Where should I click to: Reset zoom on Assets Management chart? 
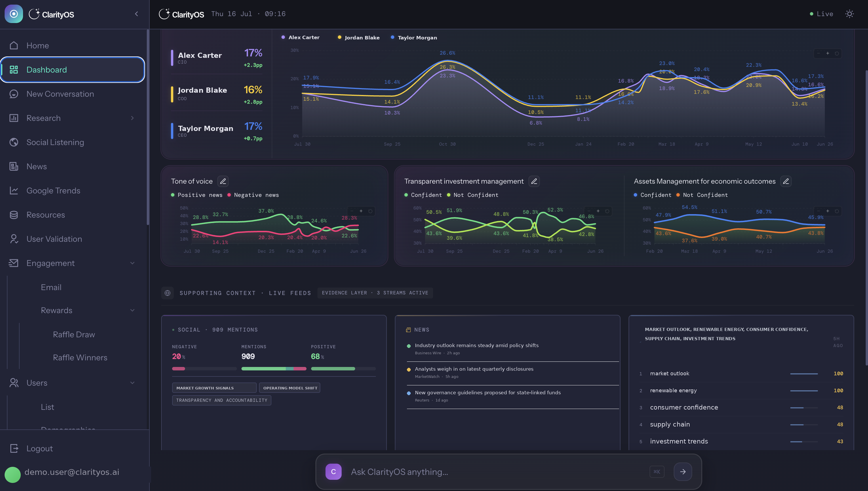(837, 211)
